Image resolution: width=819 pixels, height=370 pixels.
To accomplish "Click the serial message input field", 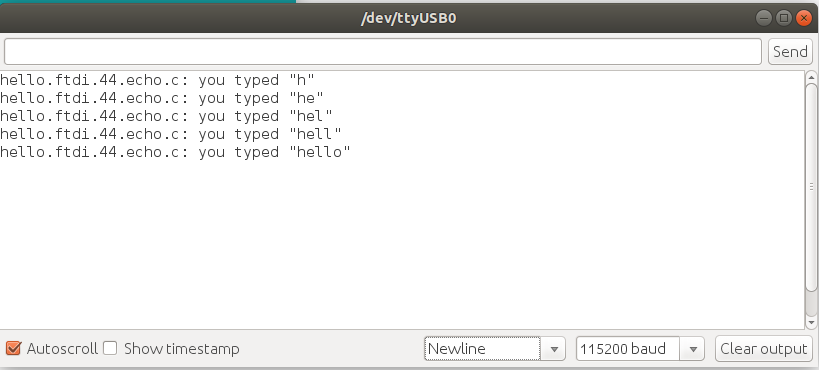I will pos(383,51).
